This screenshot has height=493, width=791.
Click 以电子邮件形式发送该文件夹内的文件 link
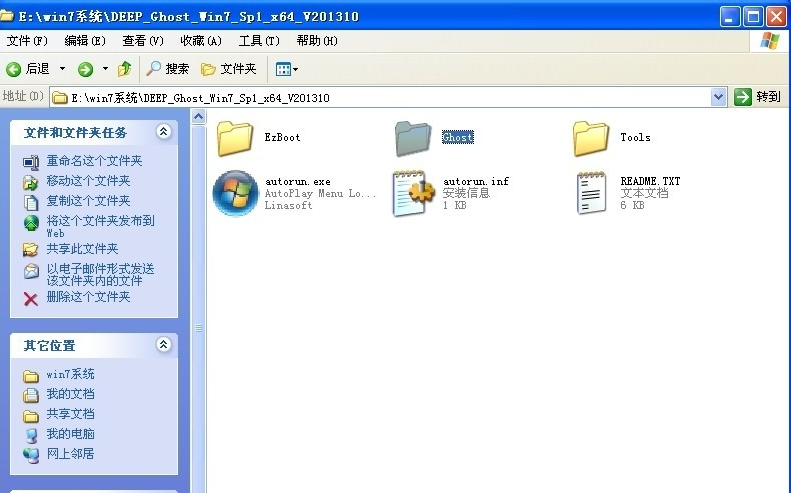[x=100, y=275]
